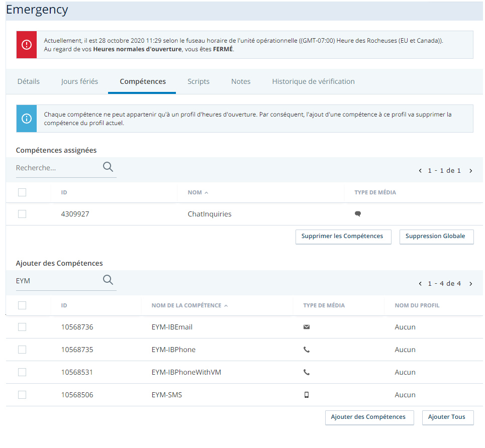The width and height of the screenshot is (485, 448).
Task: Click '1 - 4 de 4' pagination text
Action: click(x=444, y=284)
